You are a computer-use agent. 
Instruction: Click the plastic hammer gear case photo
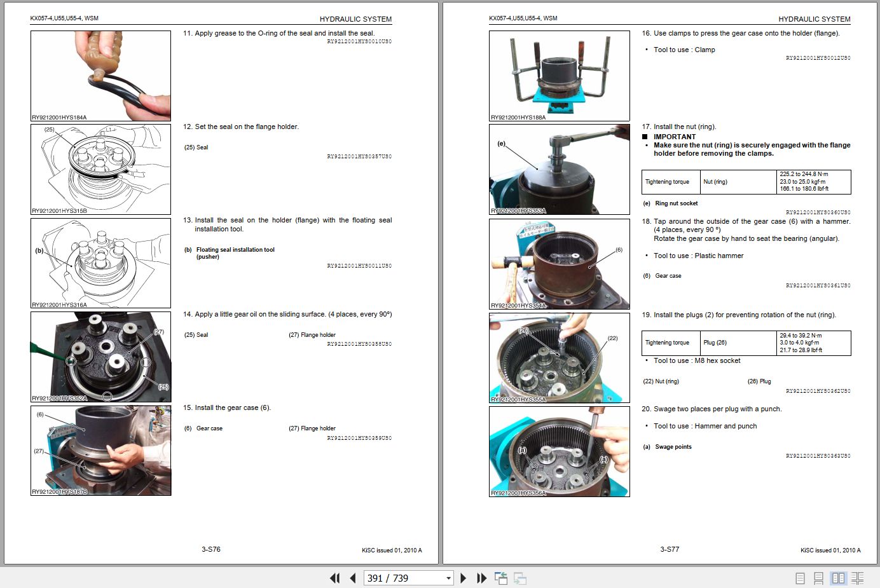tap(559, 264)
